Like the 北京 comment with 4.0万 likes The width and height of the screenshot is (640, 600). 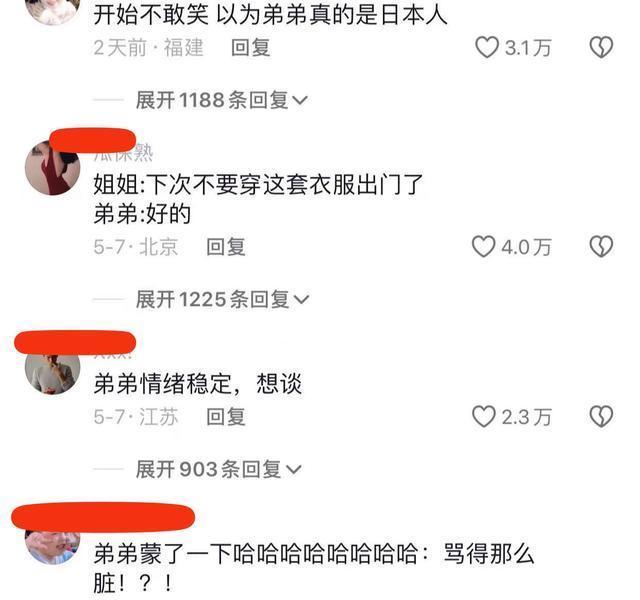483,247
